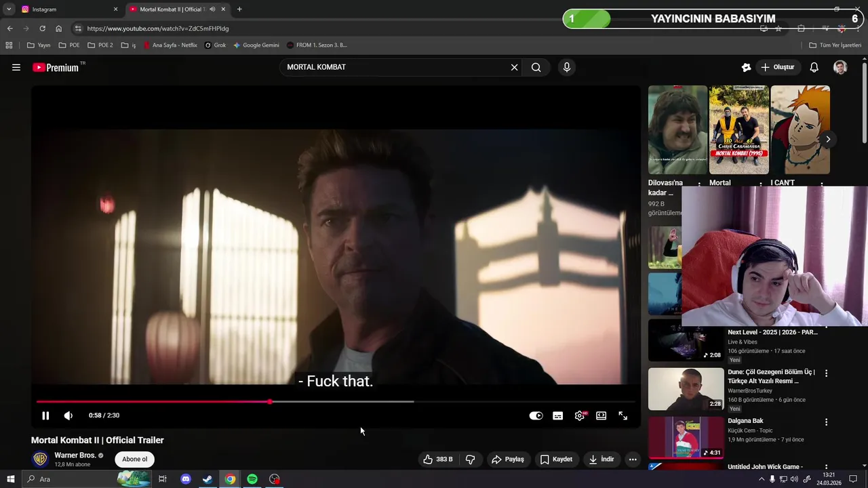The height and width of the screenshot is (488, 868).
Task: Mute the Mortal Kombat tab audio icon
Action: [212, 9]
